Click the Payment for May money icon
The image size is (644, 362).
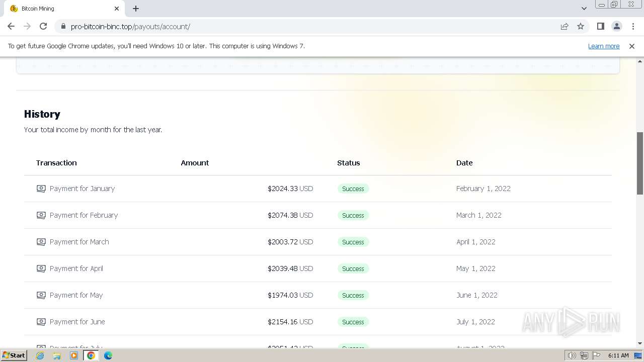[x=41, y=295]
